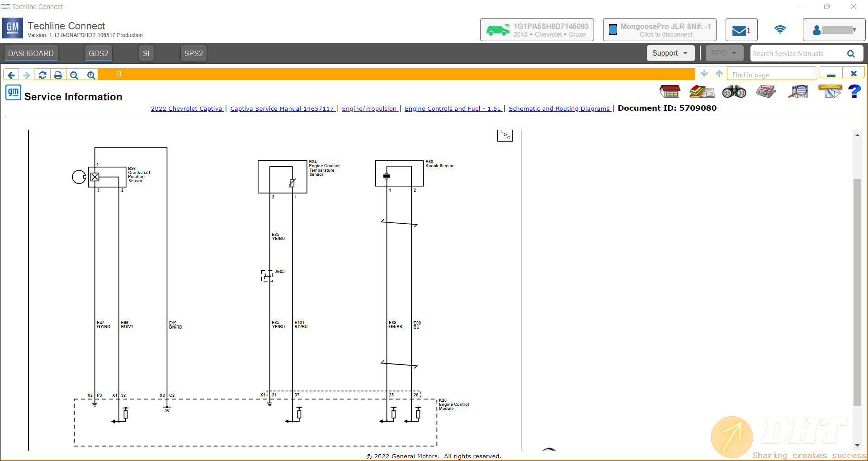Expand the Support dropdown

(670, 53)
